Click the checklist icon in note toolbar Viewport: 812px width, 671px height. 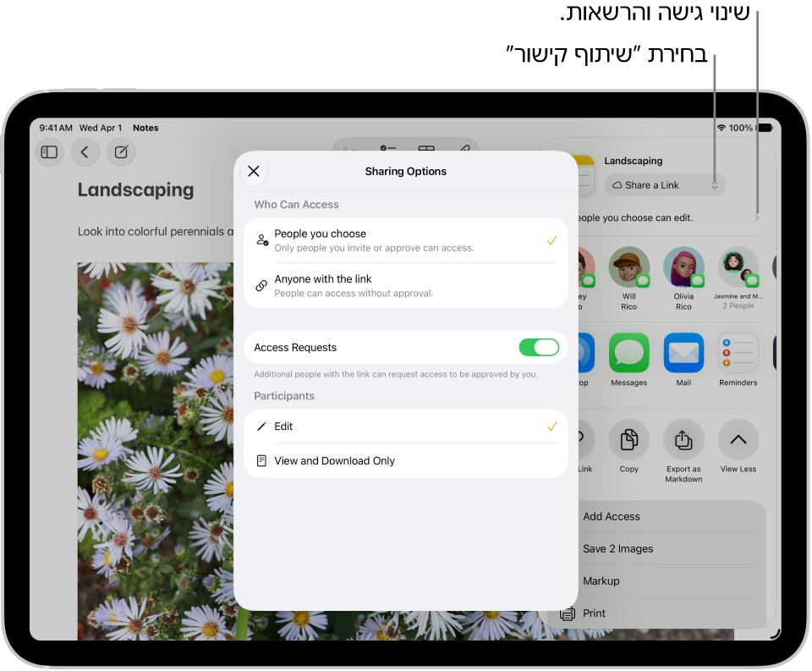click(388, 149)
